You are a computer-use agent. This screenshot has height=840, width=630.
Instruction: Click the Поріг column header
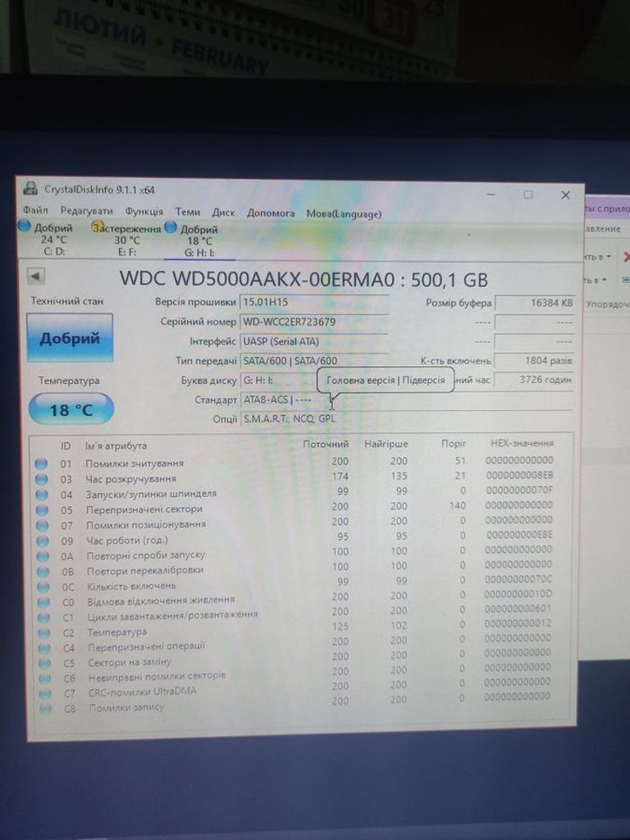(453, 444)
